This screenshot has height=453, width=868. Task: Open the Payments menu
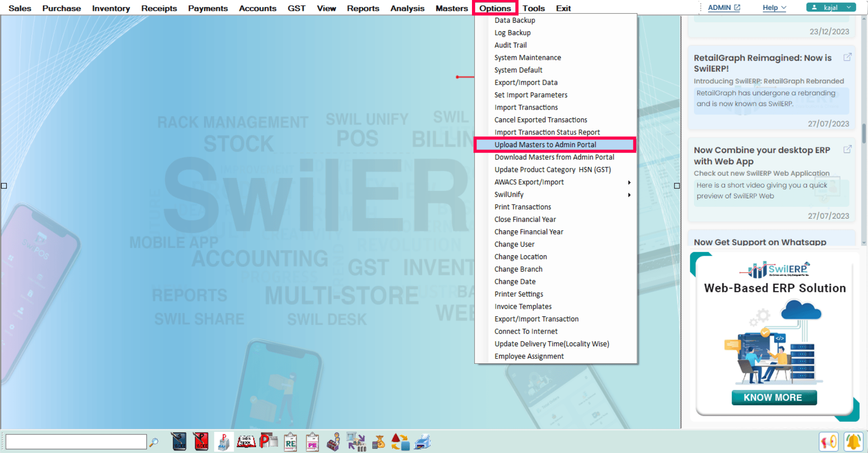[x=208, y=8]
